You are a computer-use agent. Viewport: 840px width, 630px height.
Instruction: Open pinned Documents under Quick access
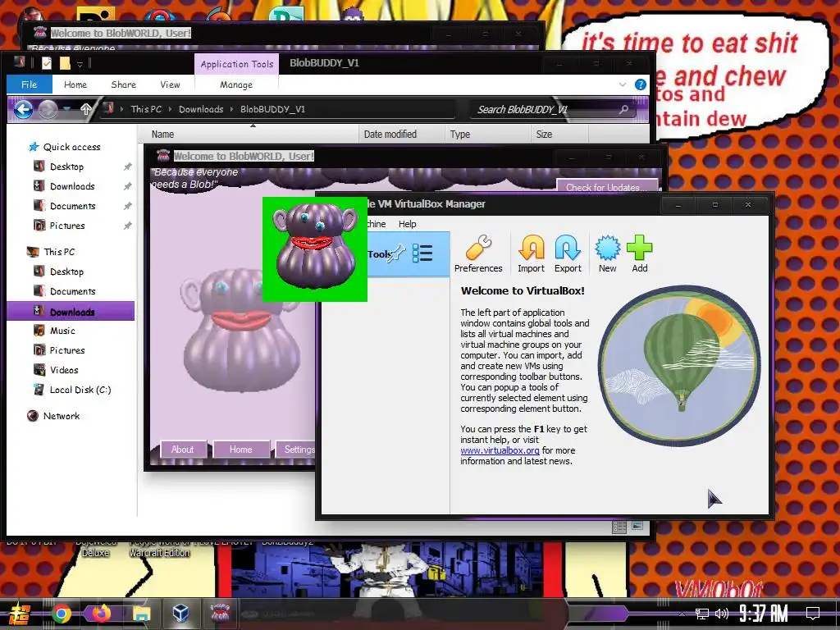72,206
